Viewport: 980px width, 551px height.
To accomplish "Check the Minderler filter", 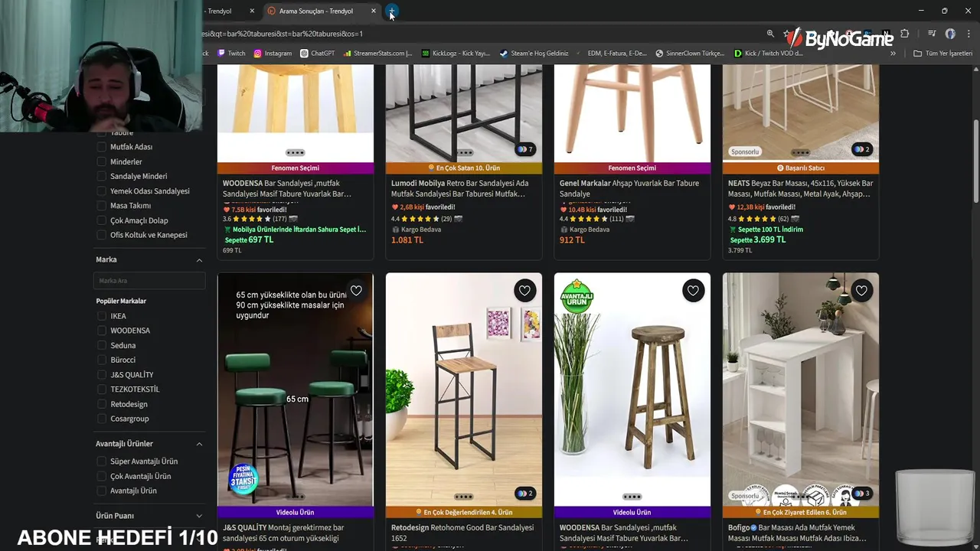I will point(101,161).
